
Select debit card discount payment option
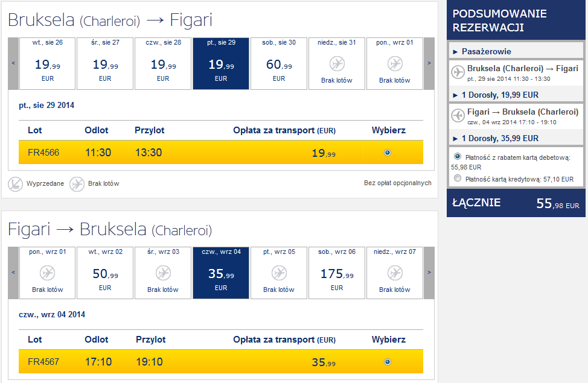pyautogui.click(x=458, y=156)
